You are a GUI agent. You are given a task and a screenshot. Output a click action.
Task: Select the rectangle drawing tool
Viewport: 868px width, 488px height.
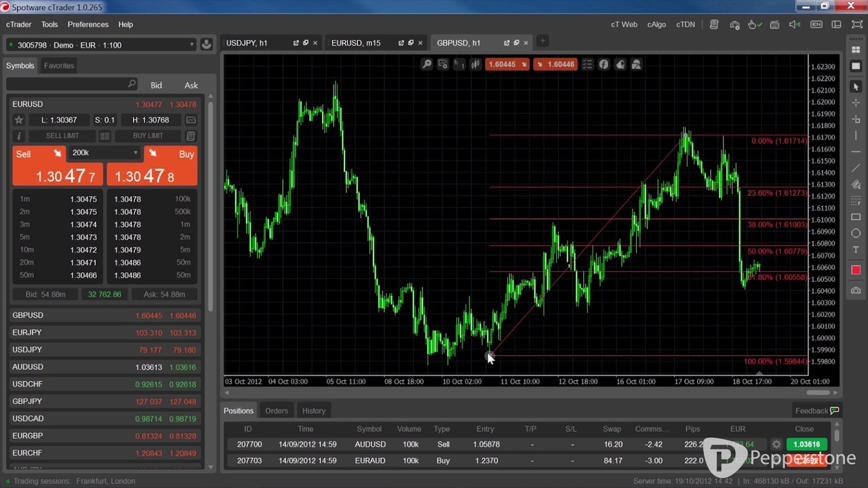point(856,217)
